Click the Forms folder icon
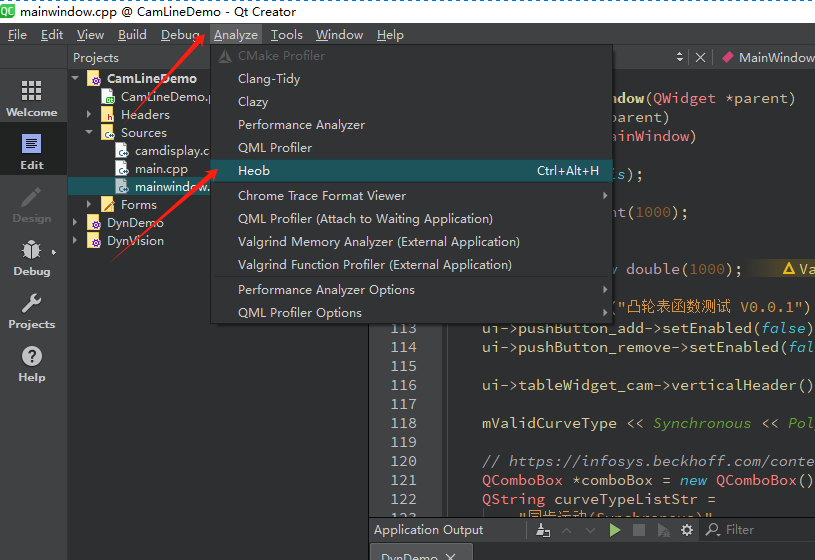Image resolution: width=815 pixels, height=560 pixels. click(108, 204)
